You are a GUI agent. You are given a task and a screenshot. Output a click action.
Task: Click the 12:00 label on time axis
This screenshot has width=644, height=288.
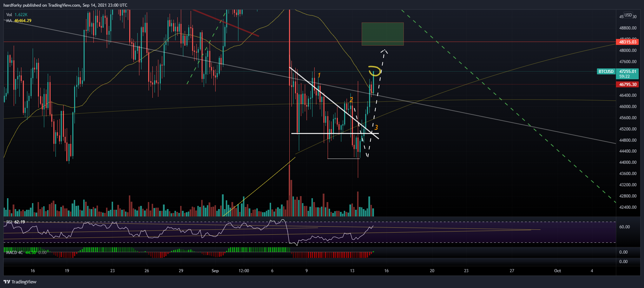click(x=244, y=271)
